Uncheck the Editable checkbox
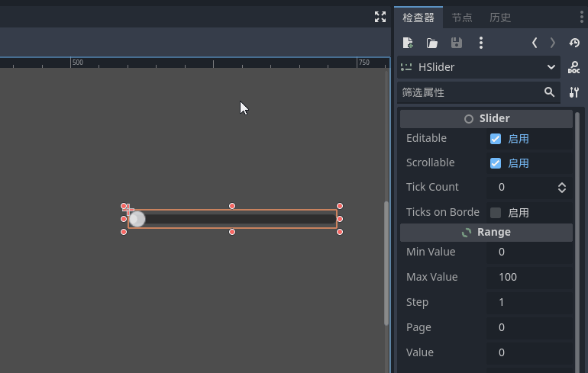This screenshot has width=588, height=373. (496, 139)
